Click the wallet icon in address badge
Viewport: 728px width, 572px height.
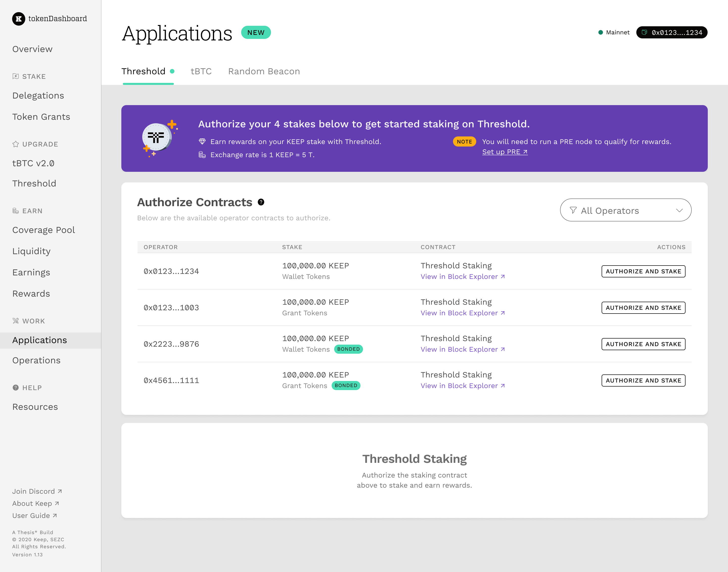(644, 33)
